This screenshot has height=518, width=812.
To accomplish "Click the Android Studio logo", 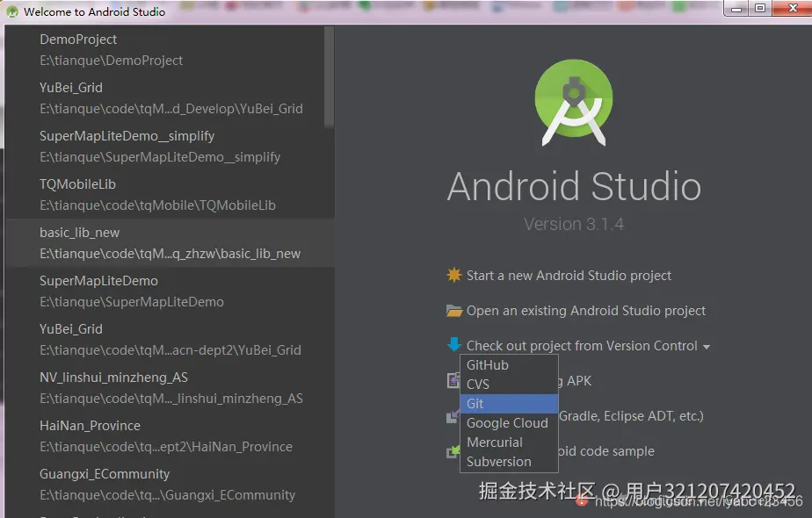I will 574,103.
